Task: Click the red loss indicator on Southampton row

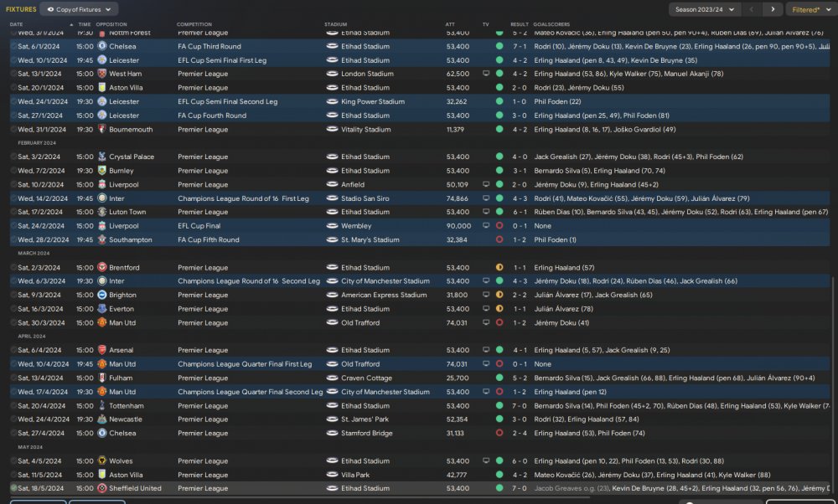Action: click(499, 239)
